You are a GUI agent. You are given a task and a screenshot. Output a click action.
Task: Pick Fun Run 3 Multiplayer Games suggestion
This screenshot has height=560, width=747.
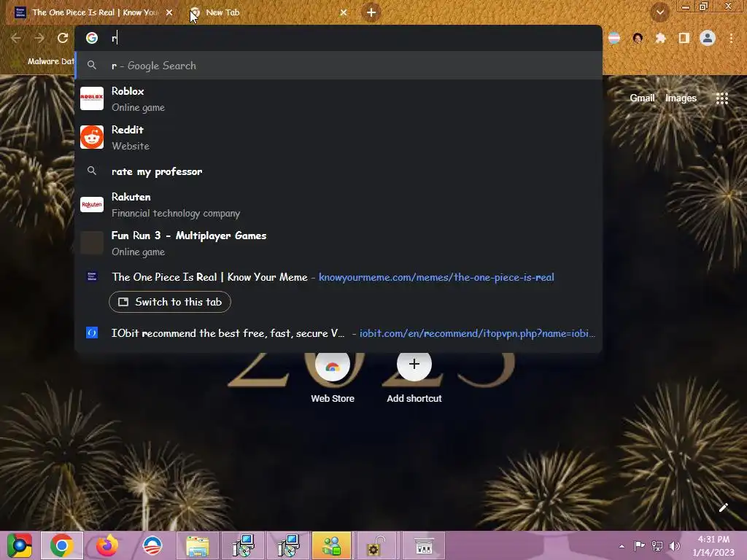[x=338, y=244]
